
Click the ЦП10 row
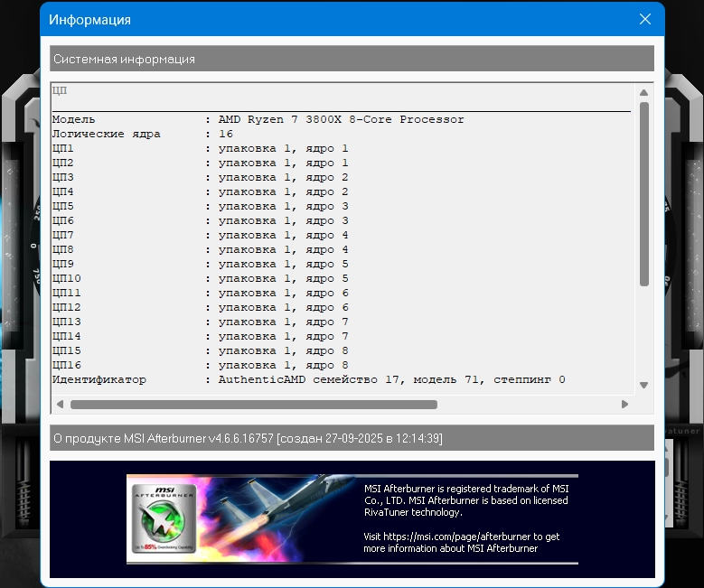[x=201, y=278]
